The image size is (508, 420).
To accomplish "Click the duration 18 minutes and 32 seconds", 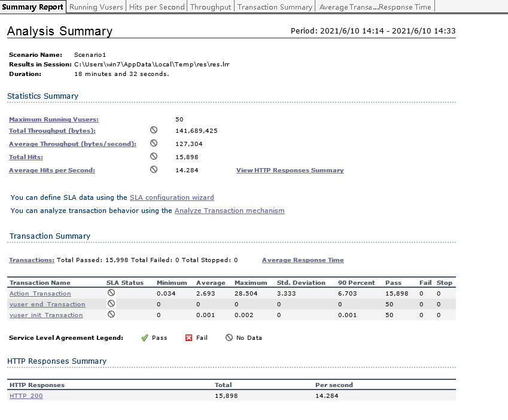I will [x=121, y=74].
